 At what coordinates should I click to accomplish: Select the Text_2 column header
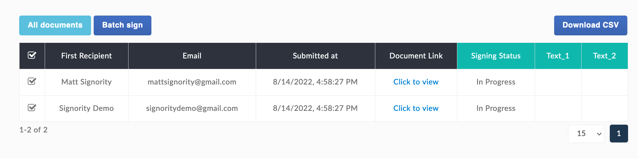pyautogui.click(x=604, y=56)
